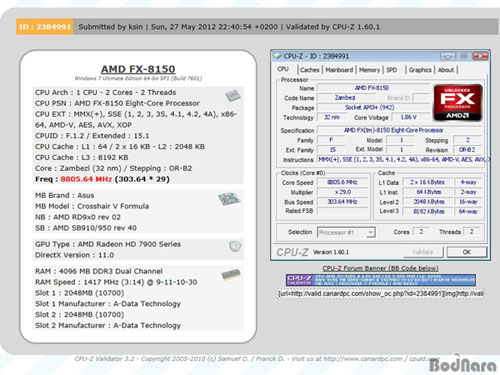Screen dimensions: 500x375
Task: Click the text 'MB Model : Crosshair V Formula'
Action: pyautogui.click(x=92, y=206)
